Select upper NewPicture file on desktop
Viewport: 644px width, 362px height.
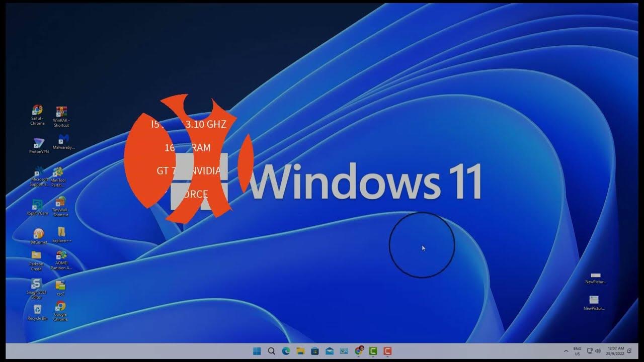(596, 278)
